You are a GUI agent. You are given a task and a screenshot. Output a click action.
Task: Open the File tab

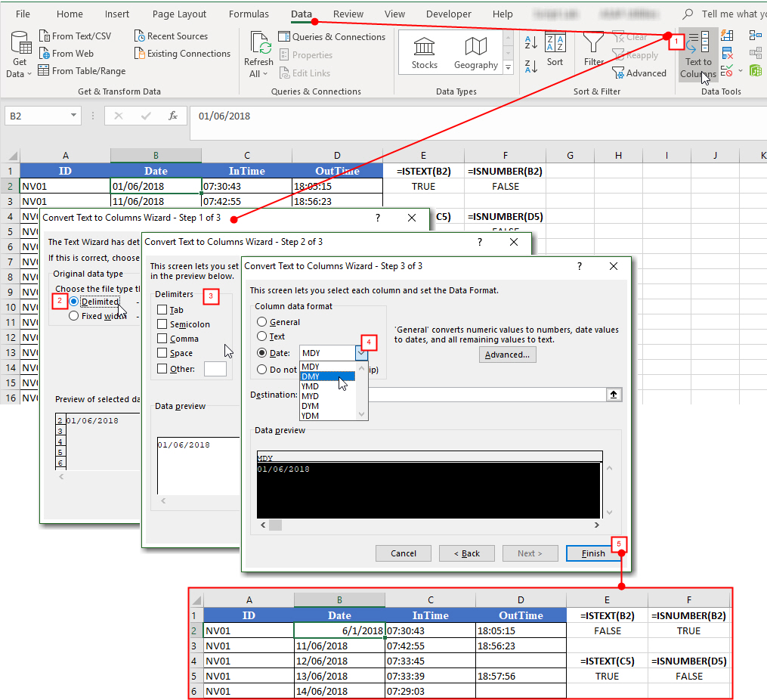pyautogui.click(x=23, y=14)
